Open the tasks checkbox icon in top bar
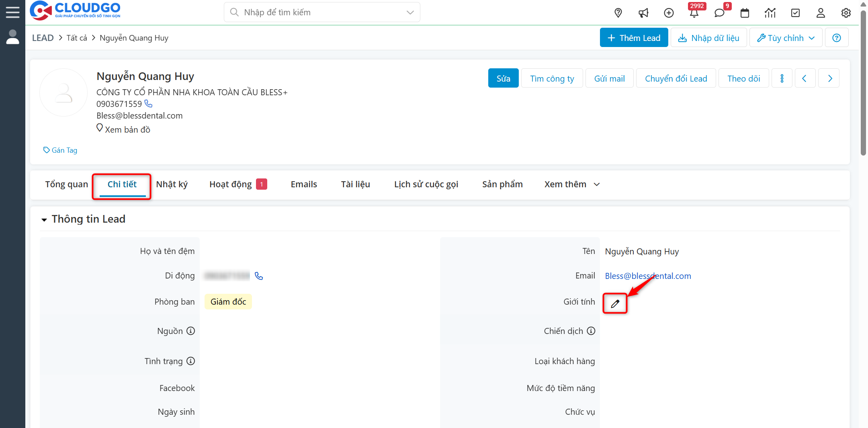Image resolution: width=868 pixels, height=428 pixels. (795, 12)
